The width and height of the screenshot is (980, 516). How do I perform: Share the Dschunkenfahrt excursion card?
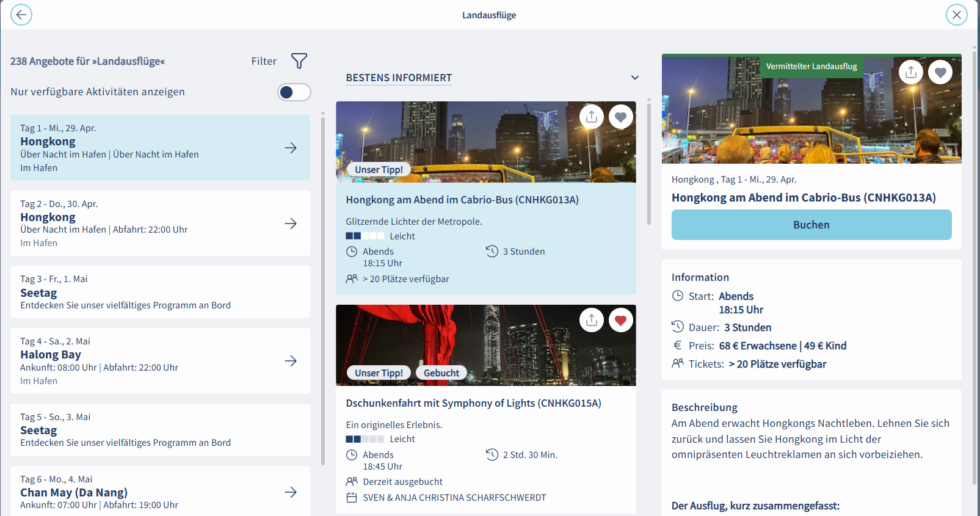coord(592,320)
